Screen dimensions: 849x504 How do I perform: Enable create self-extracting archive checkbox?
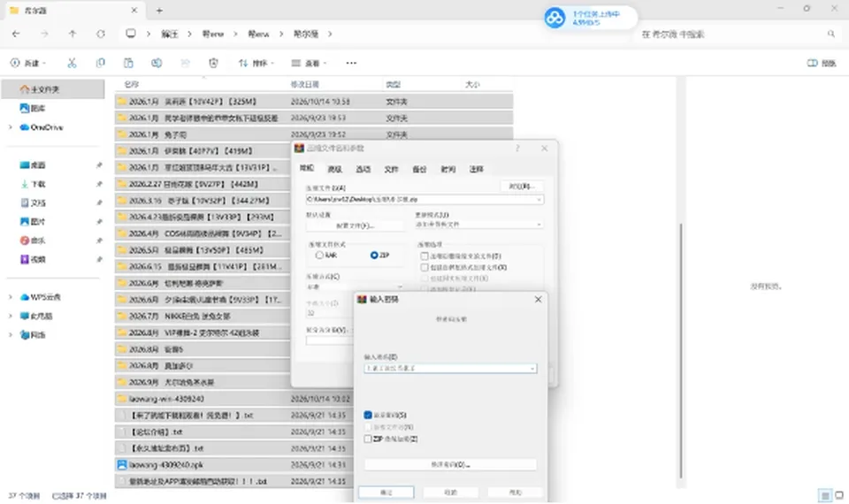pyautogui.click(x=424, y=267)
